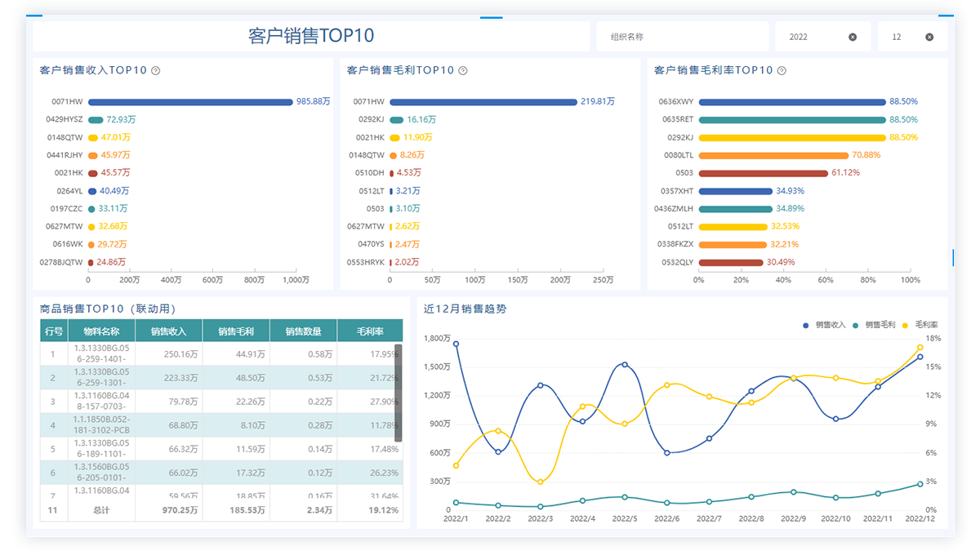Screen dimensions: 980x551
Task: Open the 组织名称 organization dropdown
Action: [x=679, y=38]
